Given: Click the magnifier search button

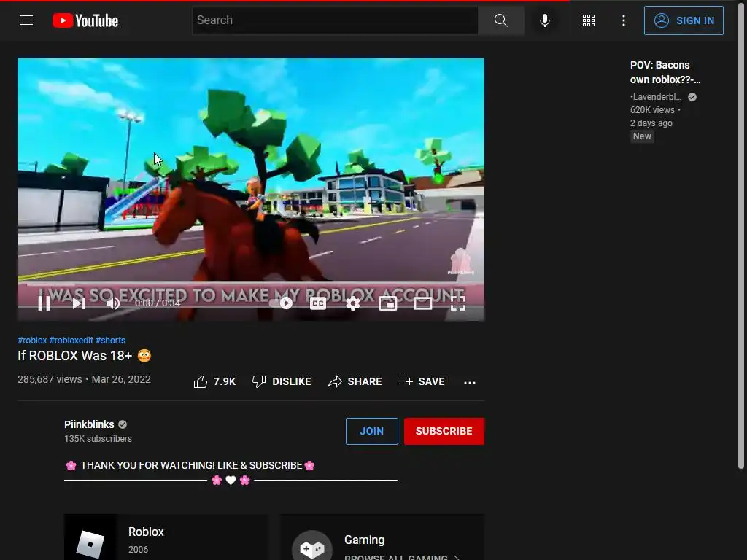Looking at the screenshot, I should [x=500, y=20].
